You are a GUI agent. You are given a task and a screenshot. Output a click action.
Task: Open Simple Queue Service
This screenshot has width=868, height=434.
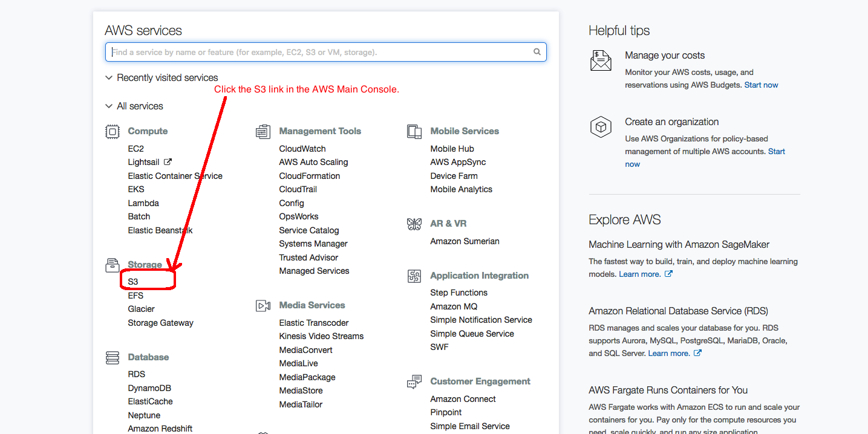(472, 334)
